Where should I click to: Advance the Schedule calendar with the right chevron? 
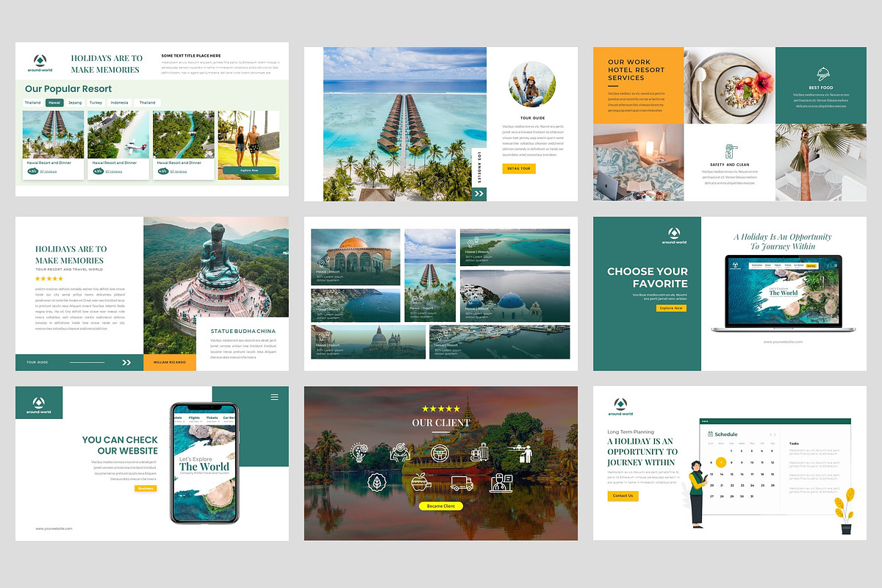click(x=775, y=434)
